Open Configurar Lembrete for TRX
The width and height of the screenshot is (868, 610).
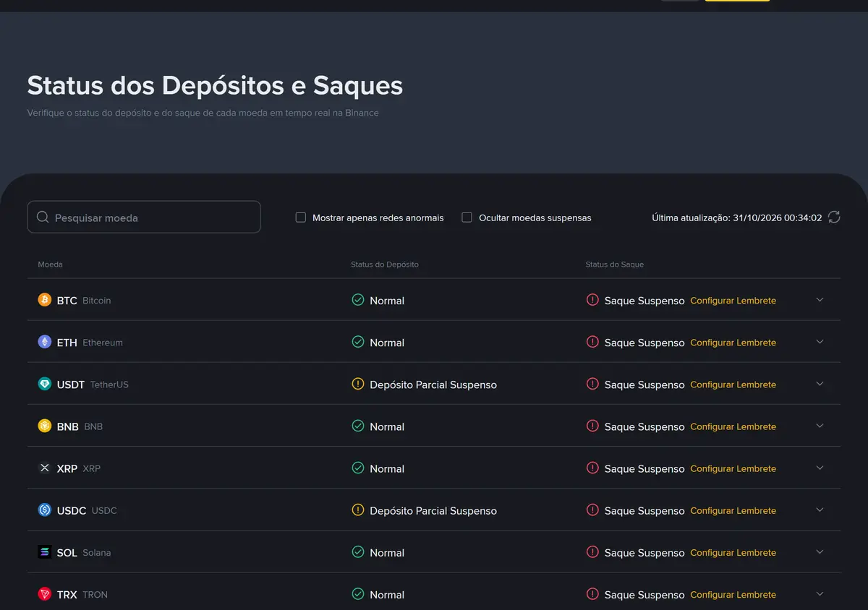(733, 595)
